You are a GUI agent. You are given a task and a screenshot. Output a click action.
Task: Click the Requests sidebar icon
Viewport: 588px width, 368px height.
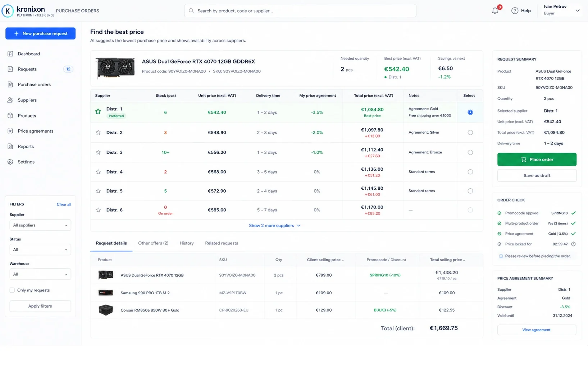click(10, 69)
